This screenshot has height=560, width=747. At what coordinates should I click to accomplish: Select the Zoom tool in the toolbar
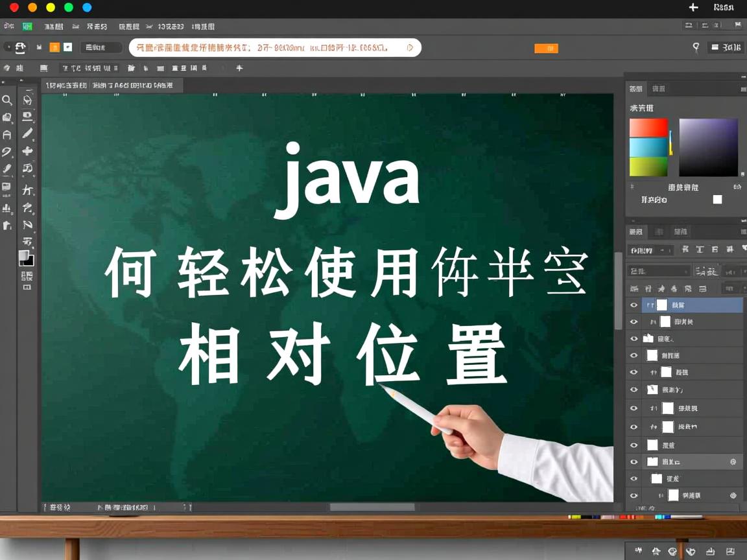click(7, 101)
